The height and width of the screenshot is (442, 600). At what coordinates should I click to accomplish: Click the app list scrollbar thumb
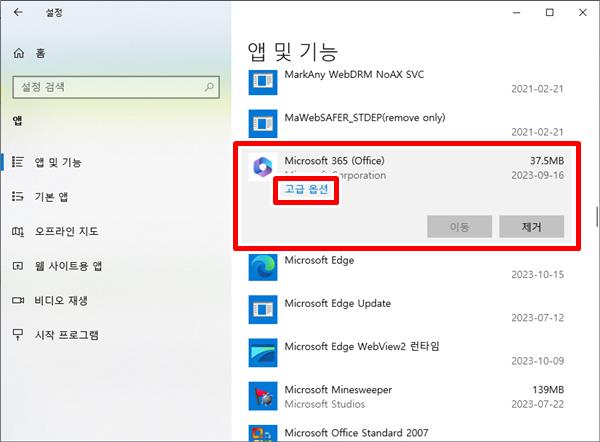597,217
